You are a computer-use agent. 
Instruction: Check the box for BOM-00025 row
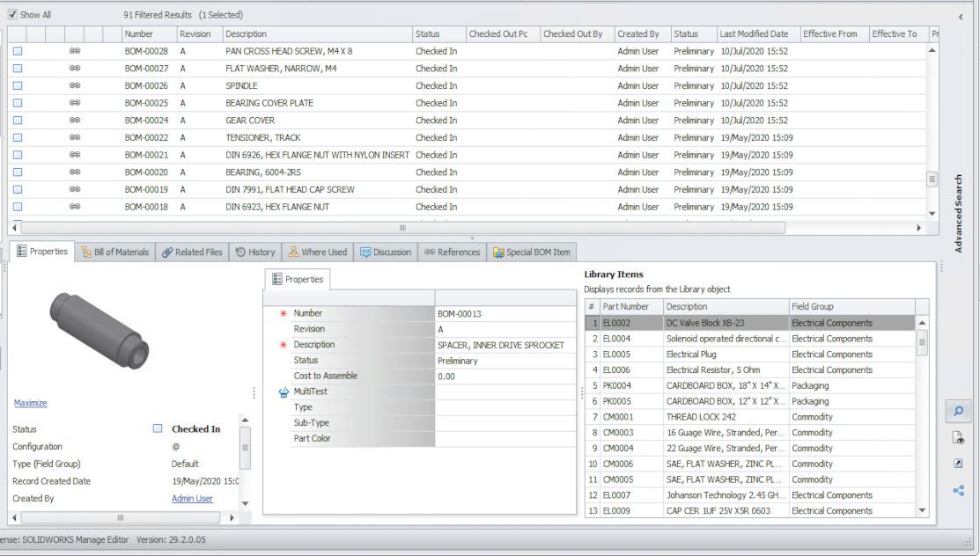point(18,103)
